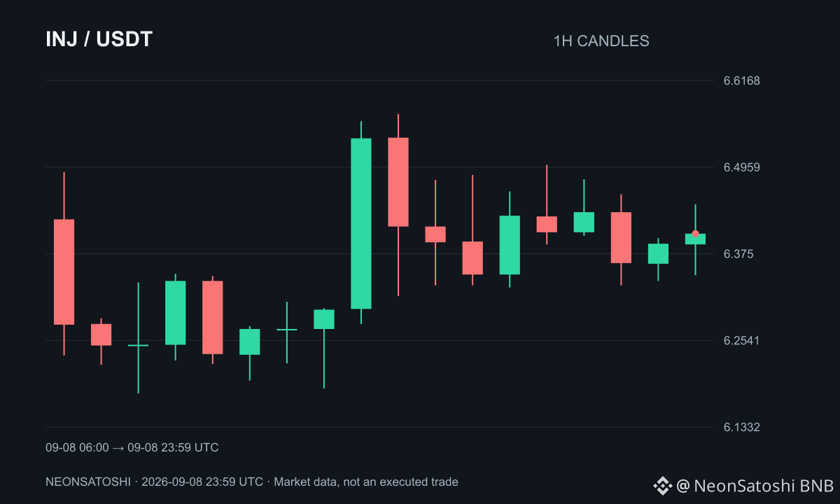Click the 6.4959 price axis label
The height and width of the screenshot is (504, 840).
741,167
